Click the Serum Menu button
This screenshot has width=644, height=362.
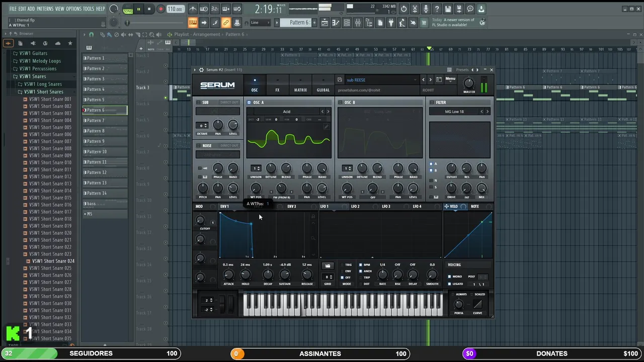pos(450,79)
